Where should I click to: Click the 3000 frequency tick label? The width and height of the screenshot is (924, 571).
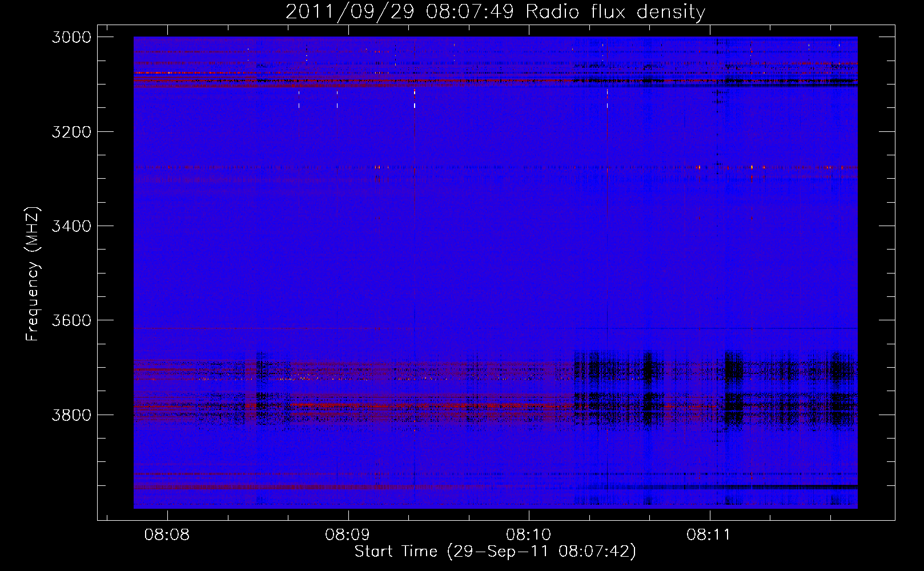[71, 37]
